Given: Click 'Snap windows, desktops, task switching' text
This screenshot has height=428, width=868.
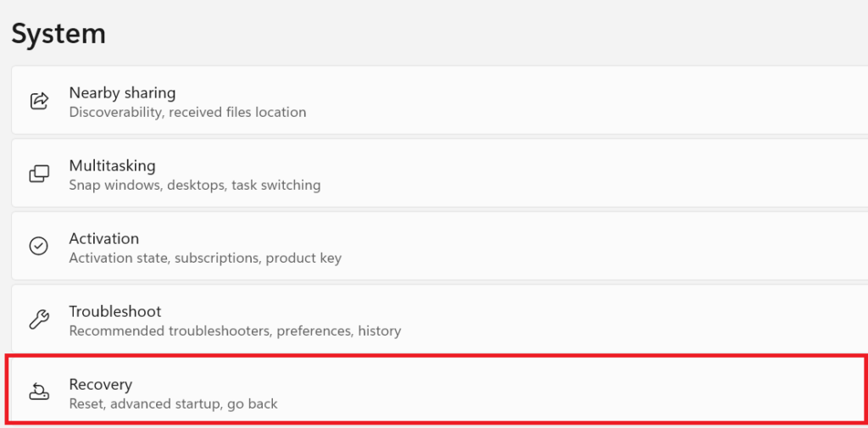Looking at the screenshot, I should (194, 185).
